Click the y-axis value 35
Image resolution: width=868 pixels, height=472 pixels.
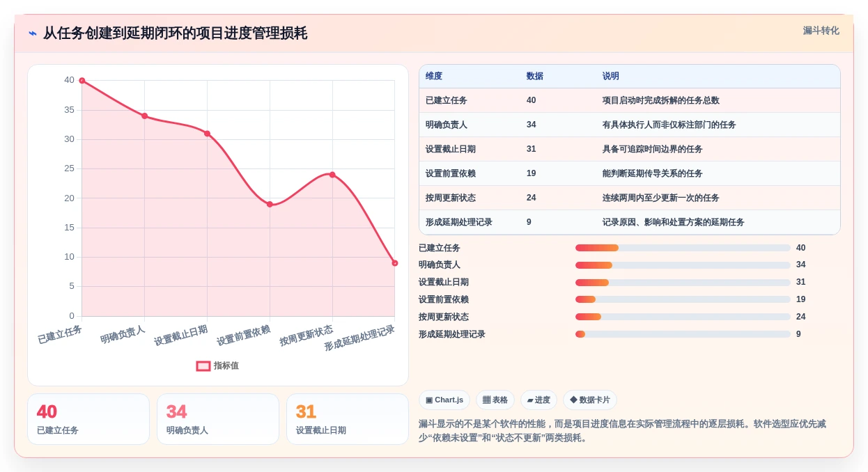[69, 110]
